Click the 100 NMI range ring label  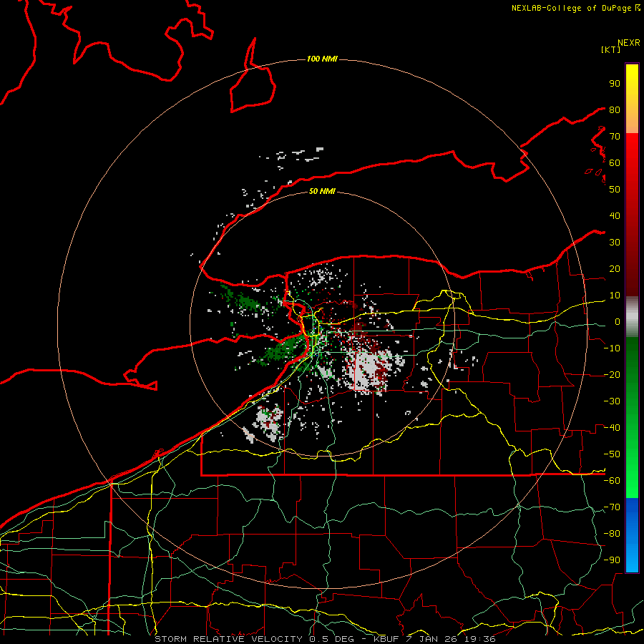322,59
